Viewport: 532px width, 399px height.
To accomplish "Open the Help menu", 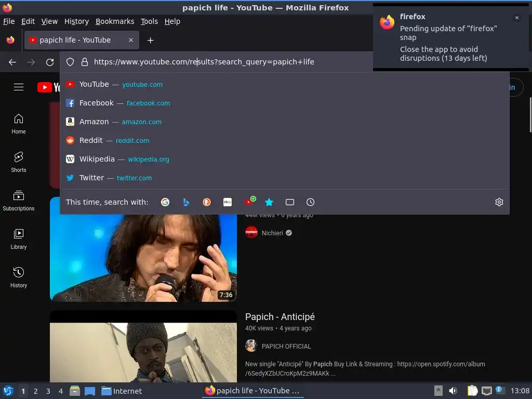I will 172,21.
